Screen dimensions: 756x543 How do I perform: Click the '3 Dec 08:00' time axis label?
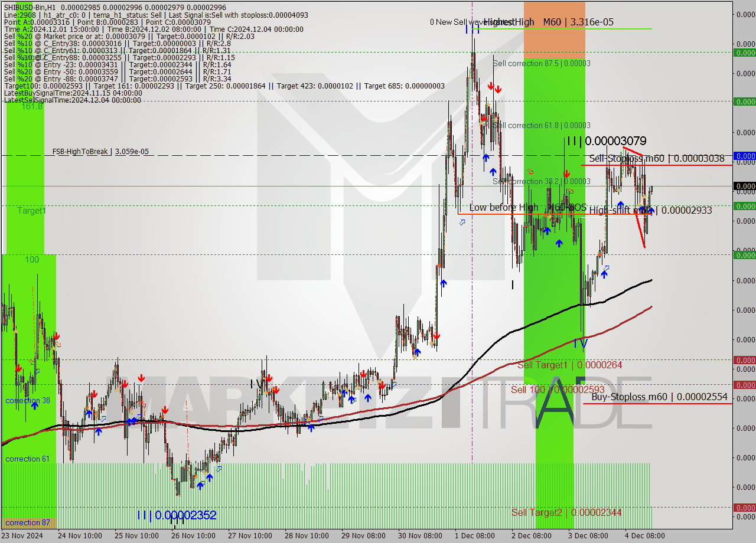click(x=588, y=536)
